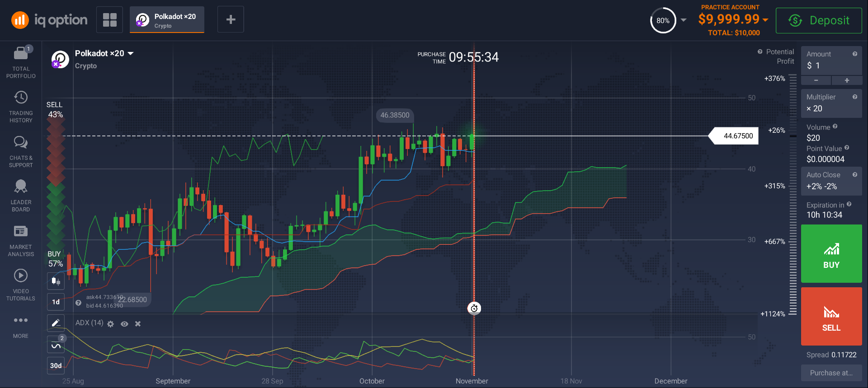This screenshot has width=868, height=388.
Task: Open Point Value help question mark
Action: [x=847, y=148]
